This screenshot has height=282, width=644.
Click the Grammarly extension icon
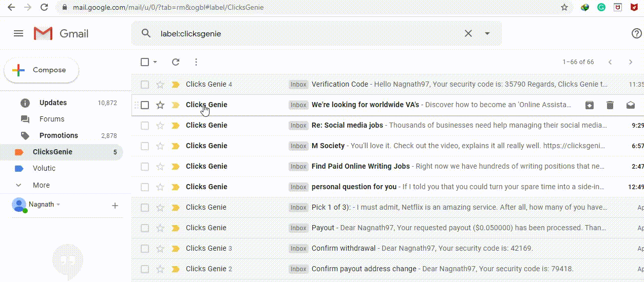coord(601,7)
